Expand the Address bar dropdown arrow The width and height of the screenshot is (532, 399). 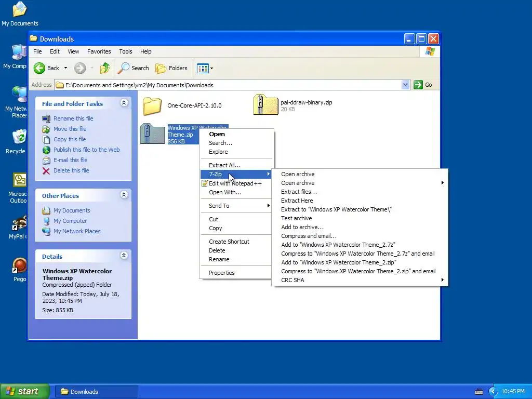(x=405, y=85)
